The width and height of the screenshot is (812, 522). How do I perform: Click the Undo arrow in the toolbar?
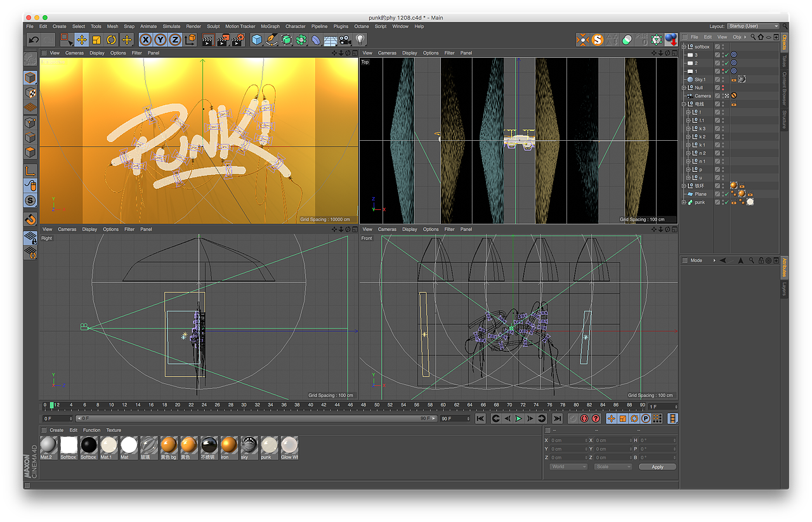(x=34, y=40)
